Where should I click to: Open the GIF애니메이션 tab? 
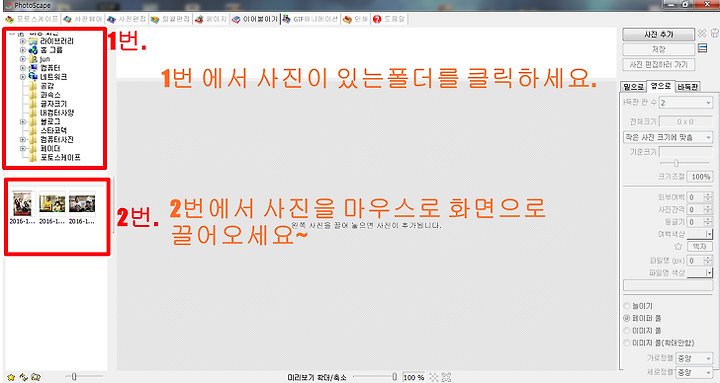click(310, 19)
